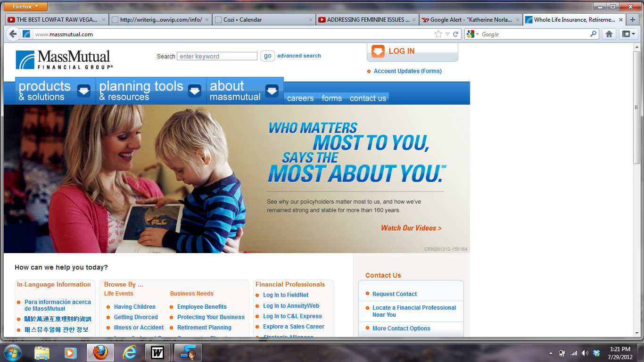Open the Having Children link
644x362 pixels.
click(x=135, y=307)
